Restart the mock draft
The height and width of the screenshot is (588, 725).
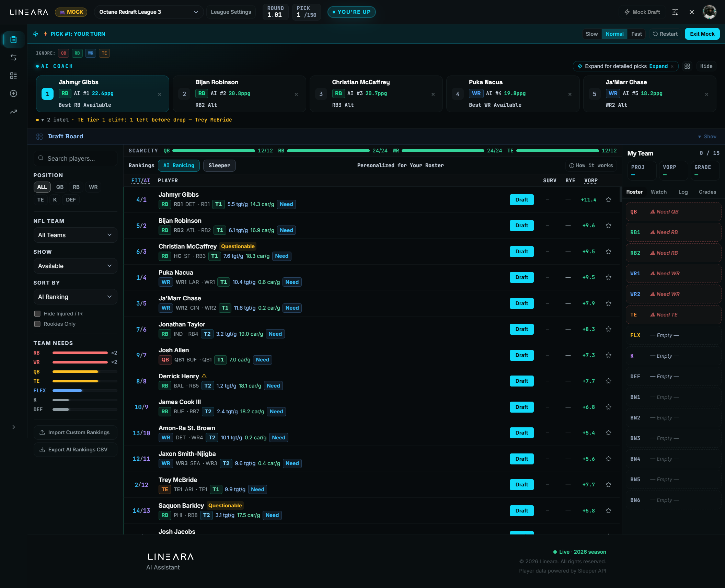coord(665,34)
